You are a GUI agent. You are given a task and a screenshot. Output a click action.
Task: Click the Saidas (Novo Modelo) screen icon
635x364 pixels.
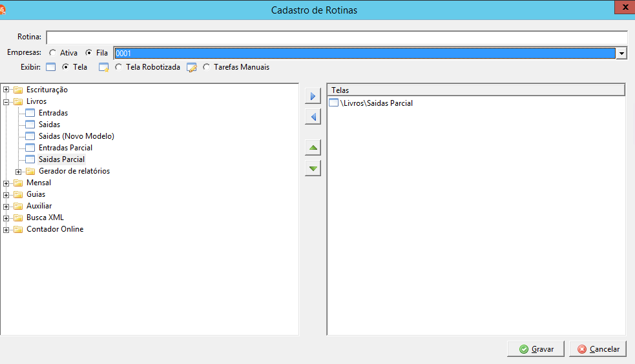pos(30,136)
